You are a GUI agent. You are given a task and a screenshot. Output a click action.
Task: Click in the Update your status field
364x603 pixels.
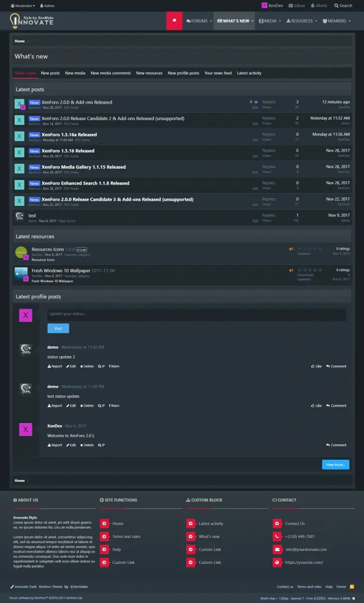tap(197, 315)
